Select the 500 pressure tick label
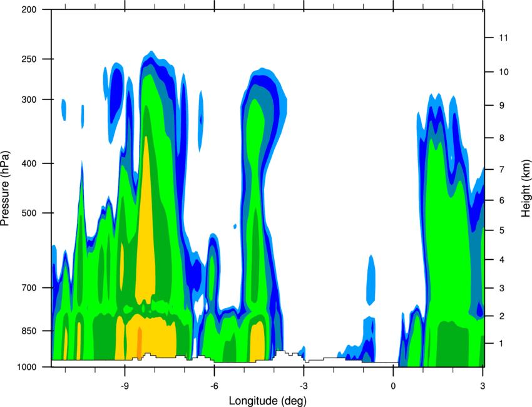This screenshot has height=407, width=532. pos(29,213)
